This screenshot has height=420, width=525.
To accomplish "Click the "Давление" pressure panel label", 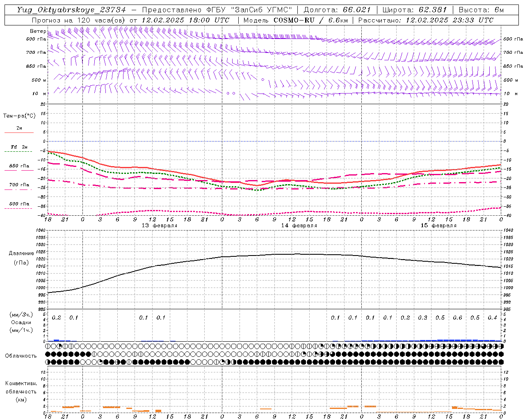I will coord(21,253).
